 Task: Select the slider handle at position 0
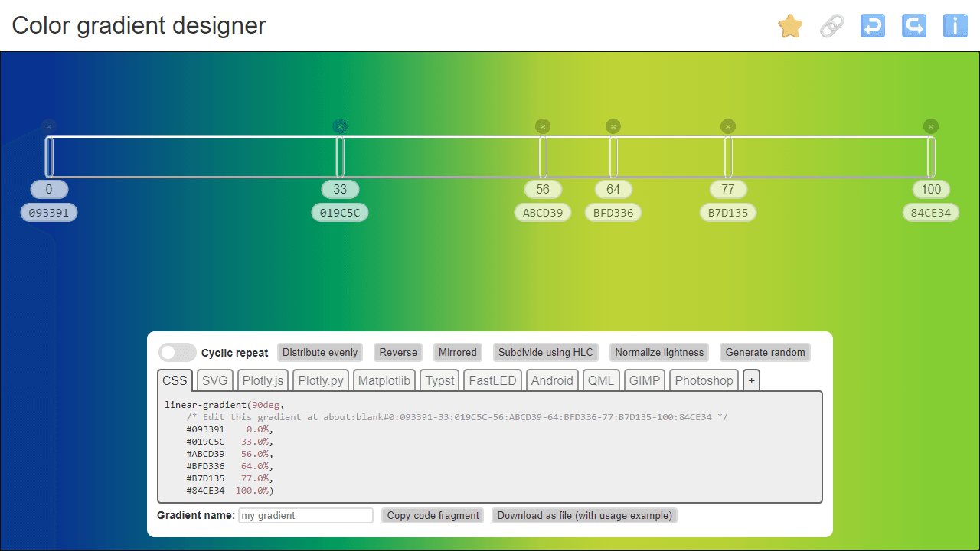click(49, 157)
